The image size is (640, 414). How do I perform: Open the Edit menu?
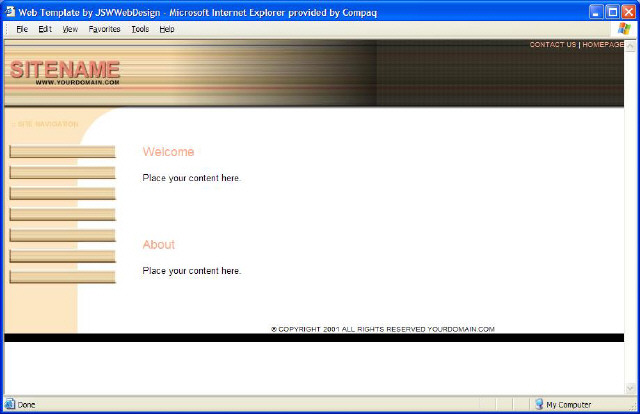click(x=45, y=29)
